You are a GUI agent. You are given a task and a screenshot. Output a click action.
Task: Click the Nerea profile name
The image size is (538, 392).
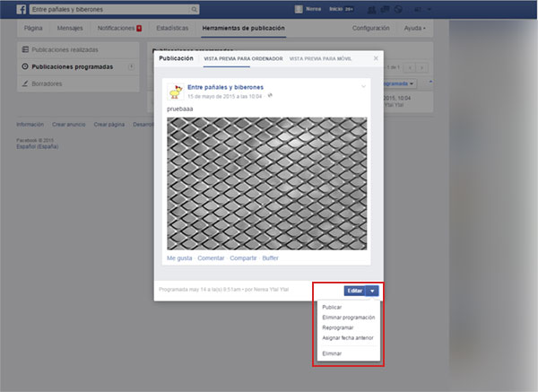pos(313,9)
